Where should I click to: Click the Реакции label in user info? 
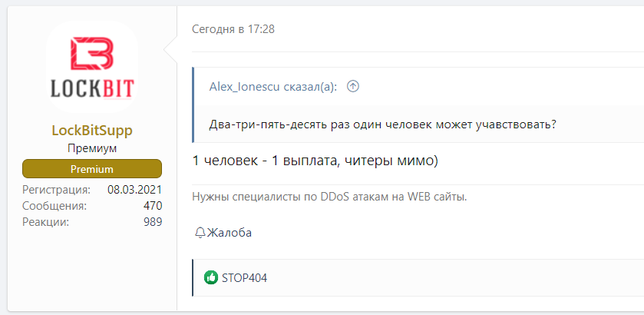[45, 222]
